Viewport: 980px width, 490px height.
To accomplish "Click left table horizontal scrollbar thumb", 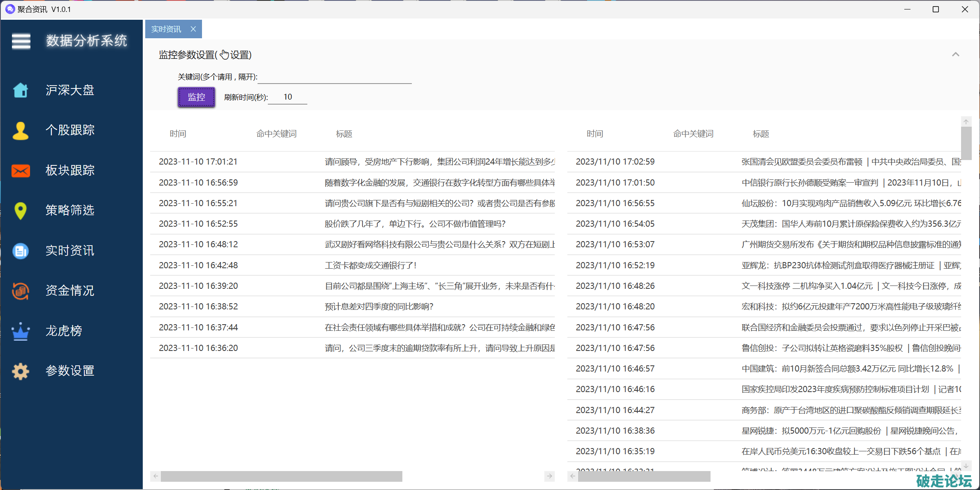I will coord(281,476).
